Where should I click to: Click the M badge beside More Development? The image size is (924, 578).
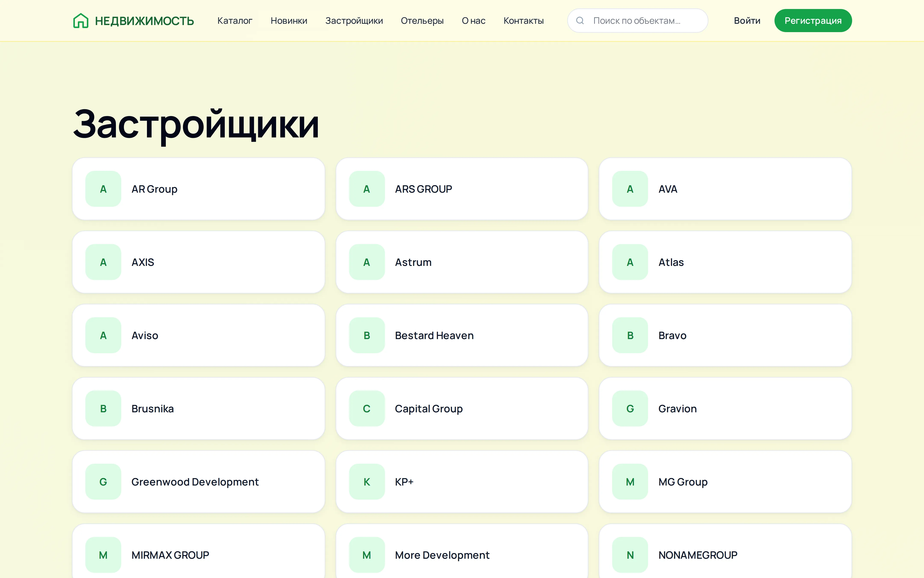pos(367,555)
